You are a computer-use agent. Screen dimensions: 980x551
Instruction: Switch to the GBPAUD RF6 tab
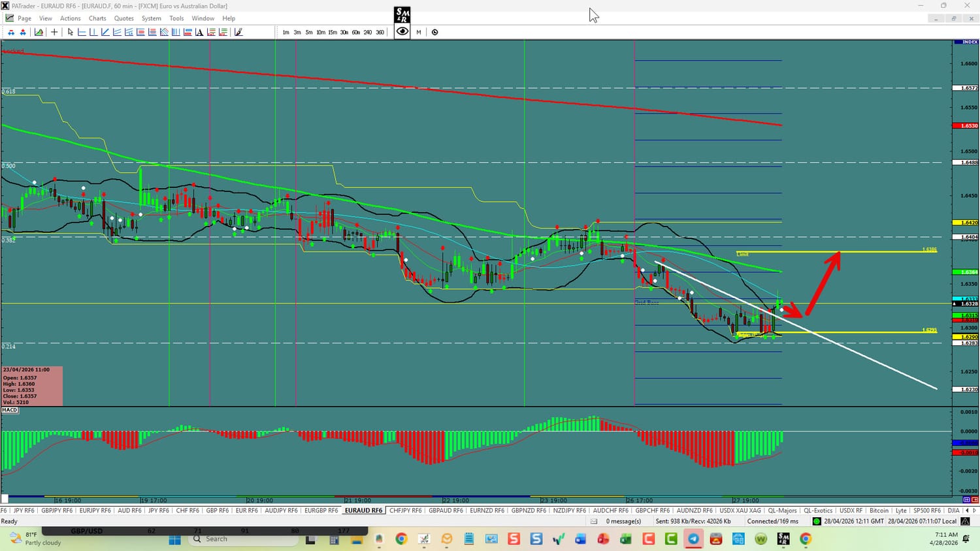click(446, 511)
